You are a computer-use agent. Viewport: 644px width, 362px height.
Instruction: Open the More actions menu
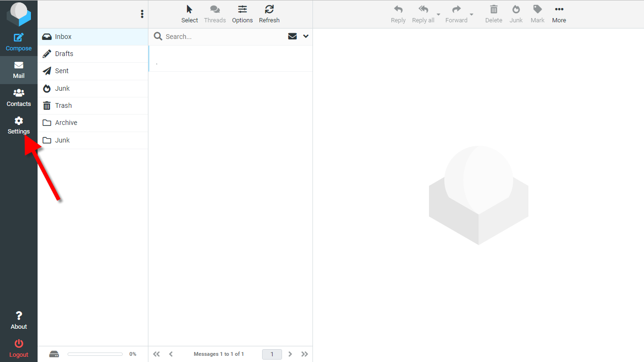coord(559,14)
